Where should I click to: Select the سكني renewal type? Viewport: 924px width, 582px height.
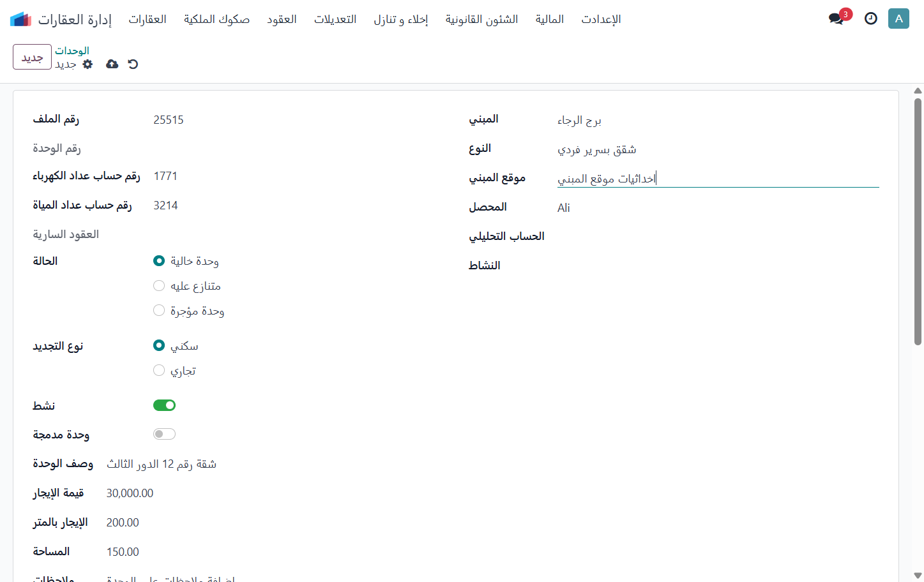[159, 345]
